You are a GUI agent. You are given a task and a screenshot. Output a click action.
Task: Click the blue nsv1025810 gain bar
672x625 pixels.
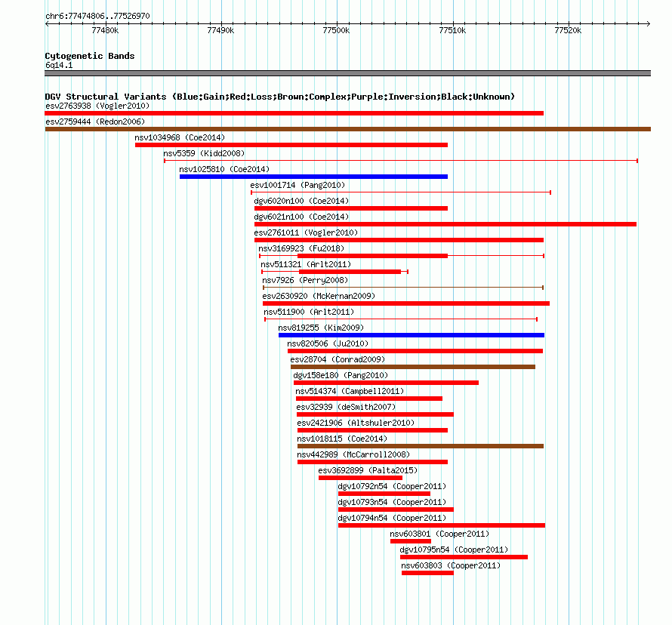pos(313,177)
